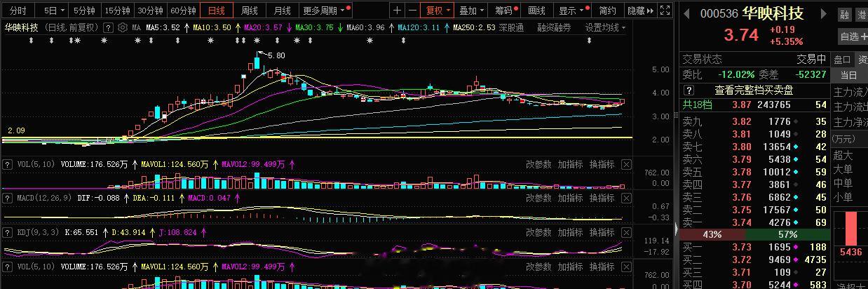Click 加指标 in KDJ panel

[x=571, y=232]
